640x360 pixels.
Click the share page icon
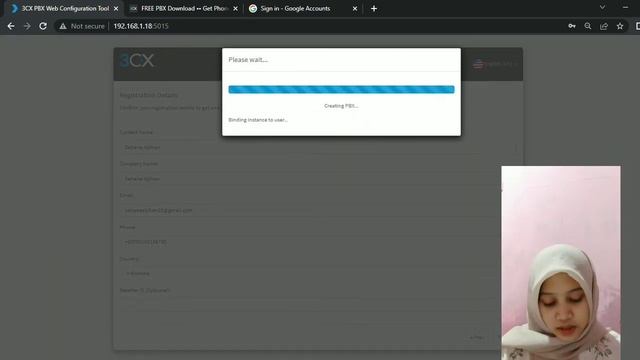604,26
